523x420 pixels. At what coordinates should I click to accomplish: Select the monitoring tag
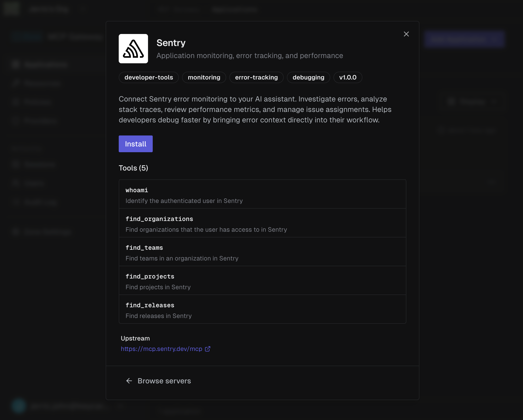click(x=204, y=77)
